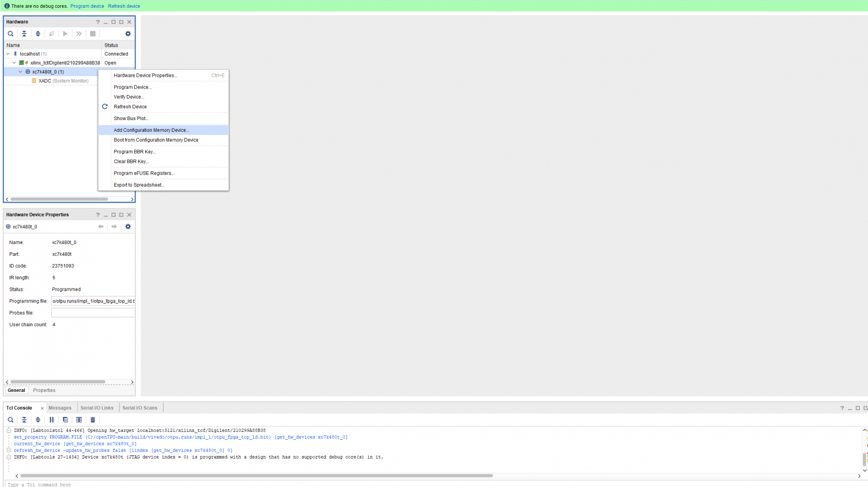The width and height of the screenshot is (868, 487).
Task: Expand all Tcl Console messages
Action: (38, 420)
